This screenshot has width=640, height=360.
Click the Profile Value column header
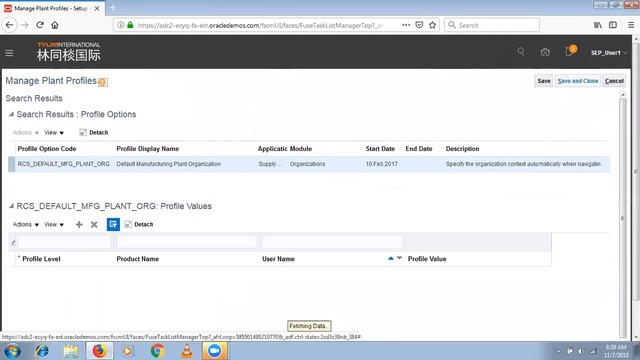click(427, 259)
